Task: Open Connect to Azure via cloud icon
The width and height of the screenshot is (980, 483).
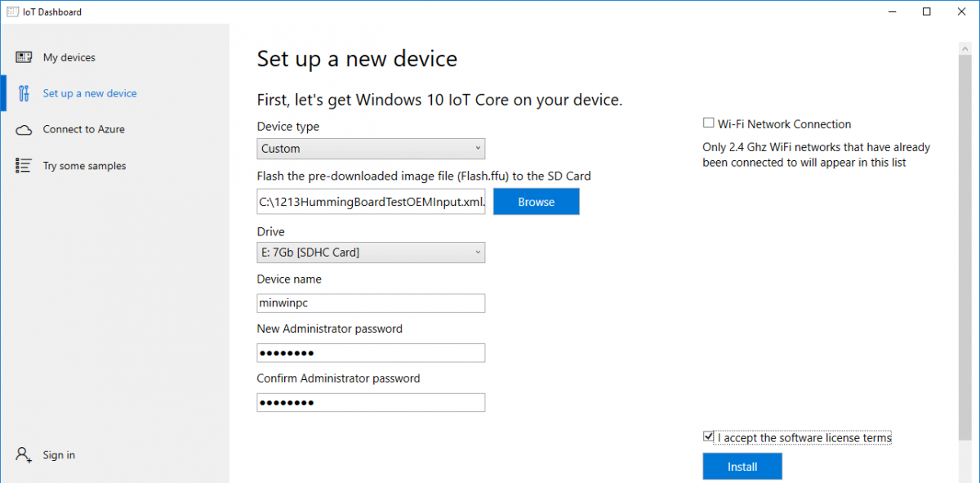Action: pyautogui.click(x=22, y=129)
